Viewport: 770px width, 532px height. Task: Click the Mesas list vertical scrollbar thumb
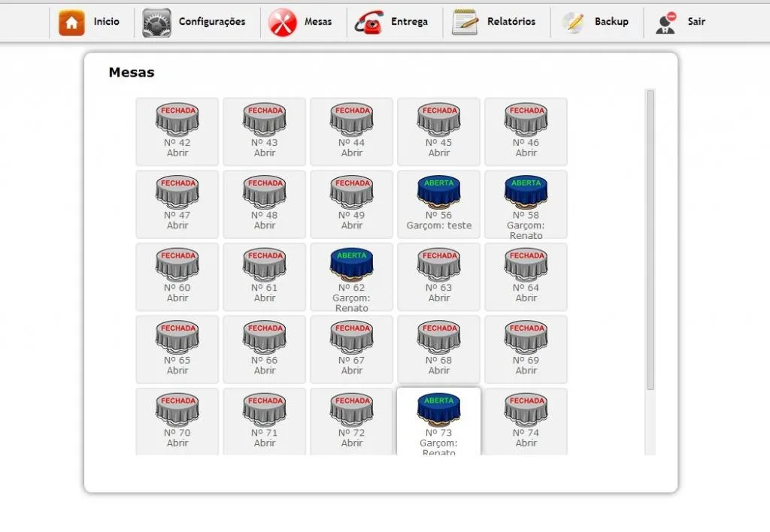[650, 240]
